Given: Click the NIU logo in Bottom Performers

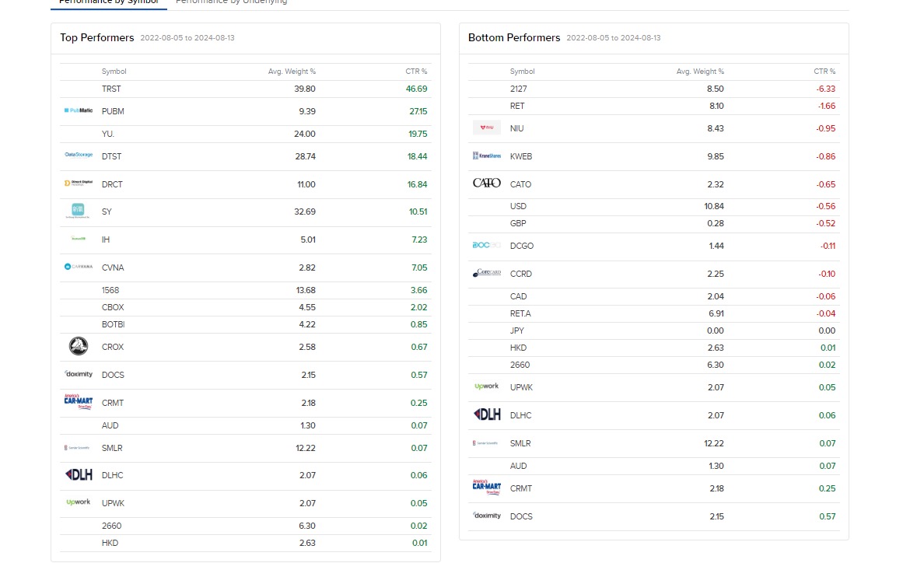Looking at the screenshot, I should (x=486, y=128).
